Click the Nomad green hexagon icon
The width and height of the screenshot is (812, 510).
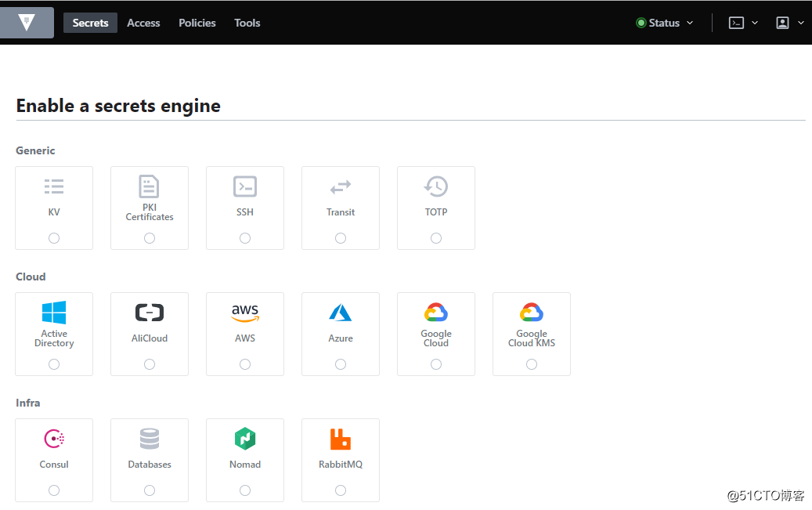tap(245, 439)
